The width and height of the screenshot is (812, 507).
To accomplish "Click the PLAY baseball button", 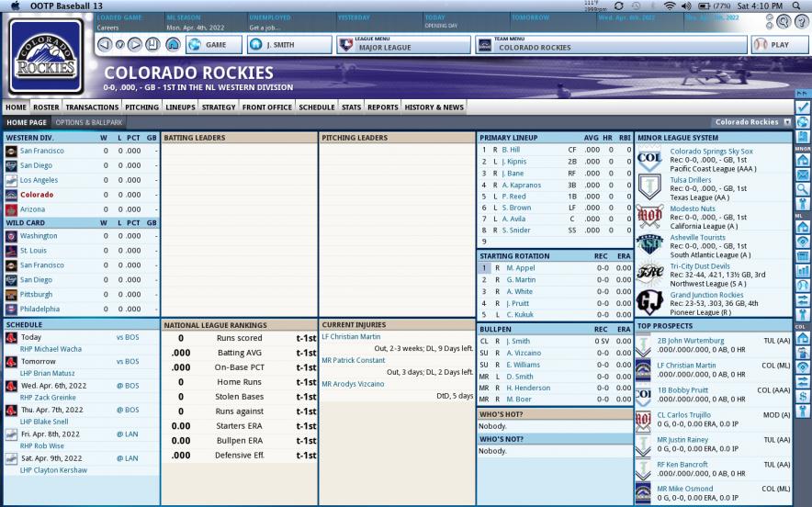I will (779, 44).
